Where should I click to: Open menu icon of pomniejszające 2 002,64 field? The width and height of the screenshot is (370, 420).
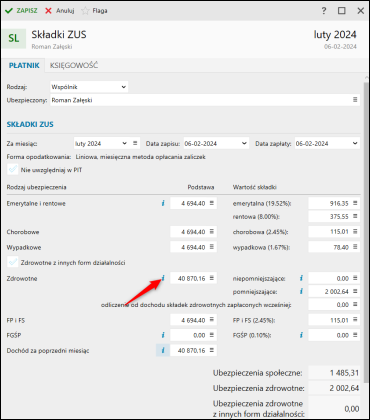(x=355, y=291)
